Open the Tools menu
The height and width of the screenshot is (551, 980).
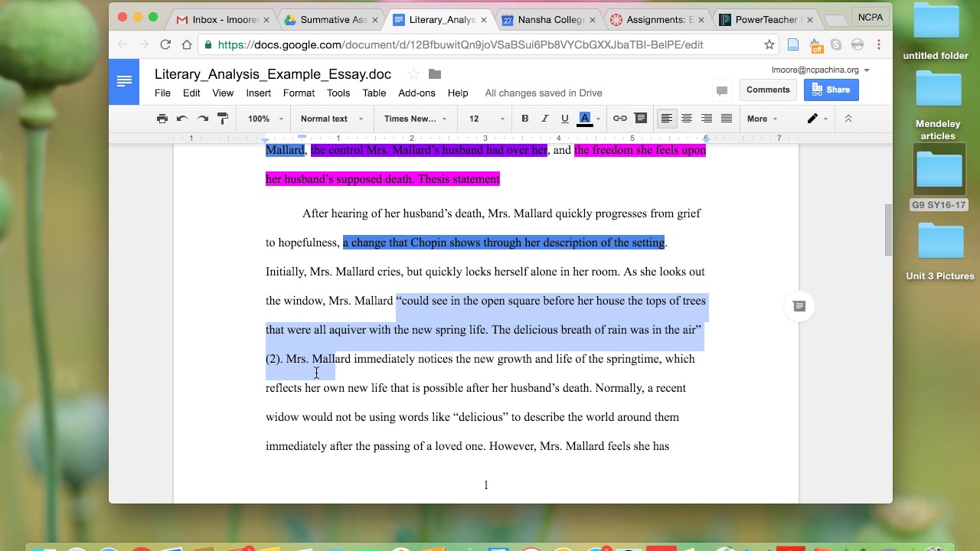tap(338, 93)
